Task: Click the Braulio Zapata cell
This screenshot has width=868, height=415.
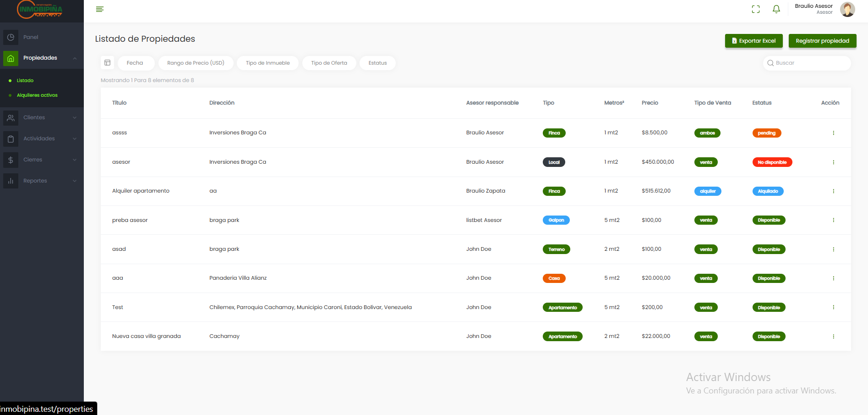Action: click(x=486, y=191)
